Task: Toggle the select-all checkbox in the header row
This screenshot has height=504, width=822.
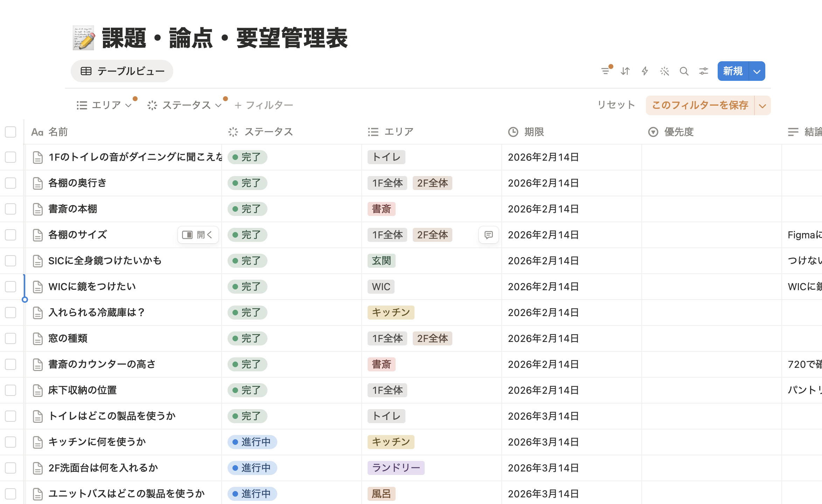Action: click(x=11, y=132)
